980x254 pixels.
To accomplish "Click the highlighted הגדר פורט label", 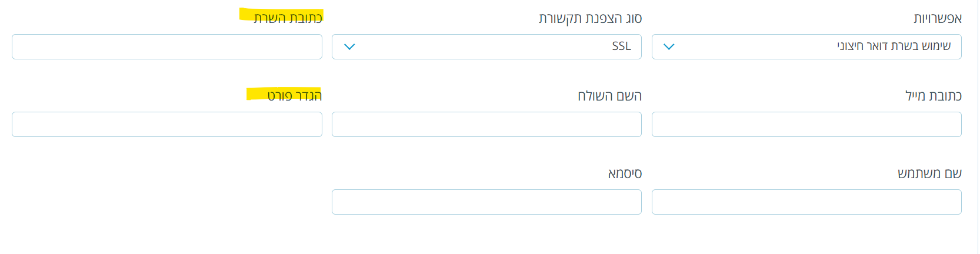I will [x=294, y=96].
